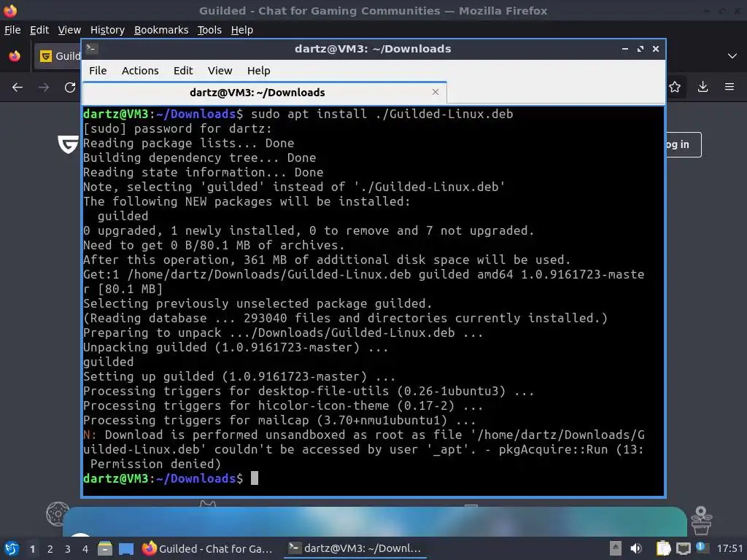Open the Lubuntu start menu
747x560 pixels.
pos(12,548)
